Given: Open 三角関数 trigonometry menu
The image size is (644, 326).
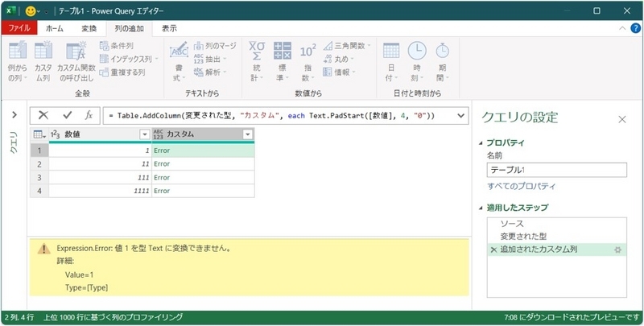Looking at the screenshot, I should 347,46.
